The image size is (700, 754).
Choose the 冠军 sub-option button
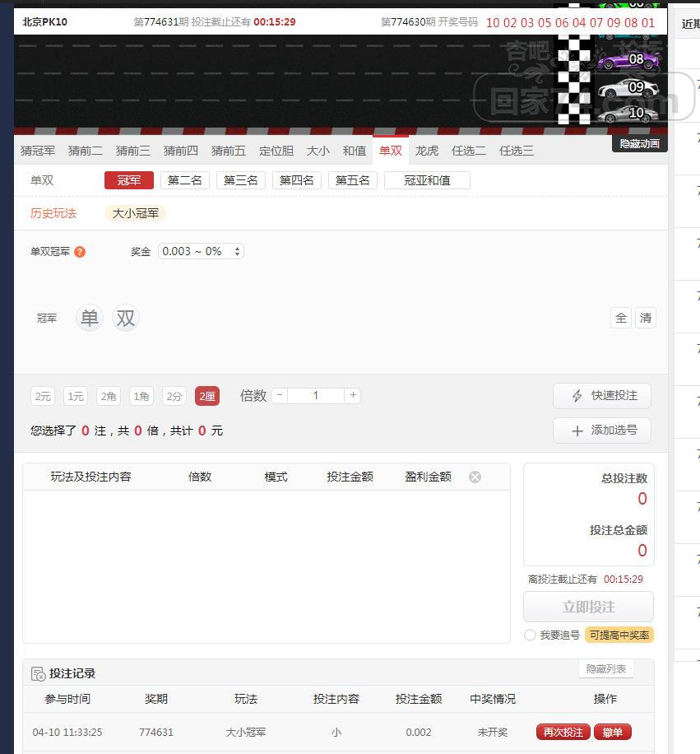pyautogui.click(x=129, y=180)
